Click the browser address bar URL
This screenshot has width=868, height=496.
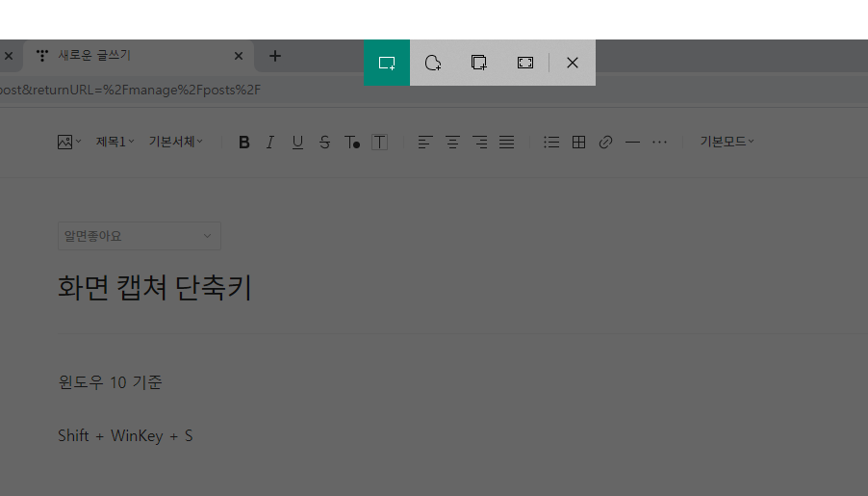130,90
